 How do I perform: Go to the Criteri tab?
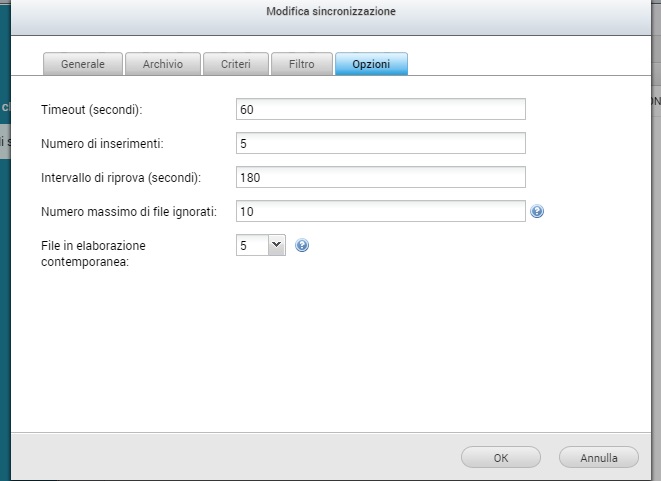pyautogui.click(x=235, y=64)
